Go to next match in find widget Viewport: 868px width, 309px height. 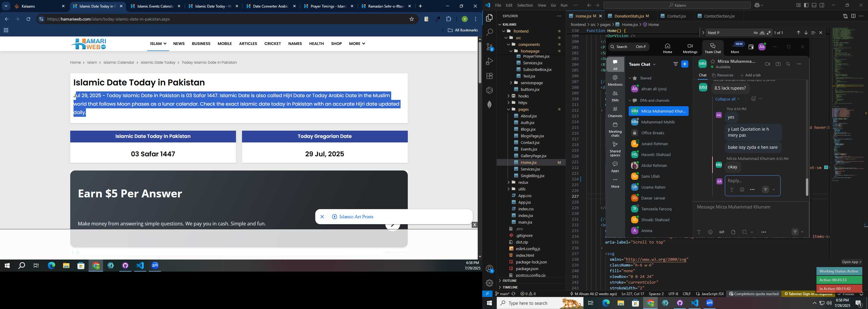(x=806, y=33)
